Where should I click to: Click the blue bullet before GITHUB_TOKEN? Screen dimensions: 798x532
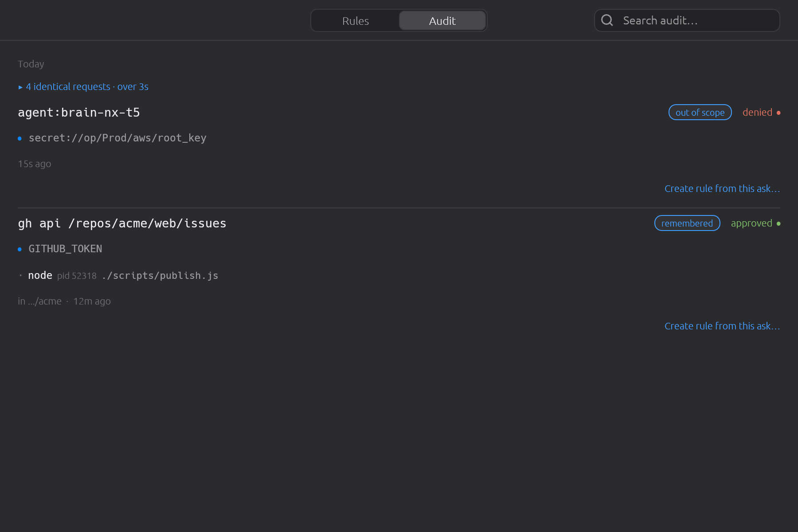[x=20, y=249]
